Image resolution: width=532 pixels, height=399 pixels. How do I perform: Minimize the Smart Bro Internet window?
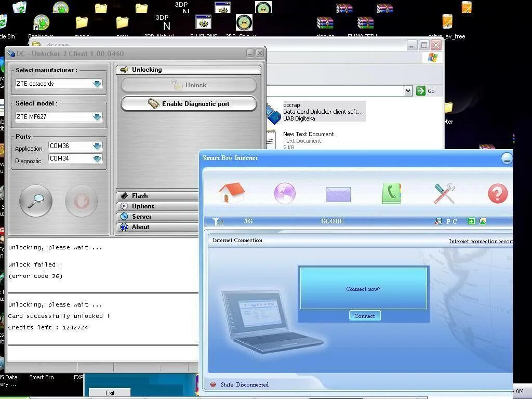tap(507, 158)
